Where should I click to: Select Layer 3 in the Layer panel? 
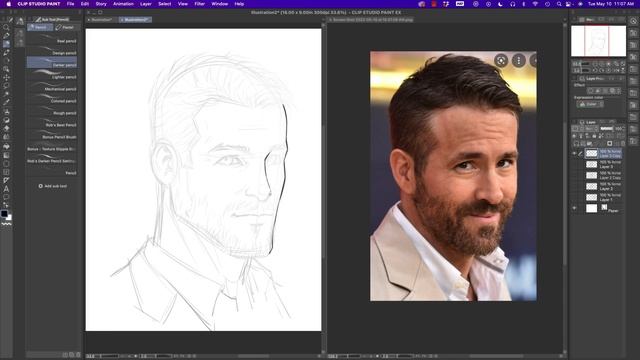coord(603,164)
